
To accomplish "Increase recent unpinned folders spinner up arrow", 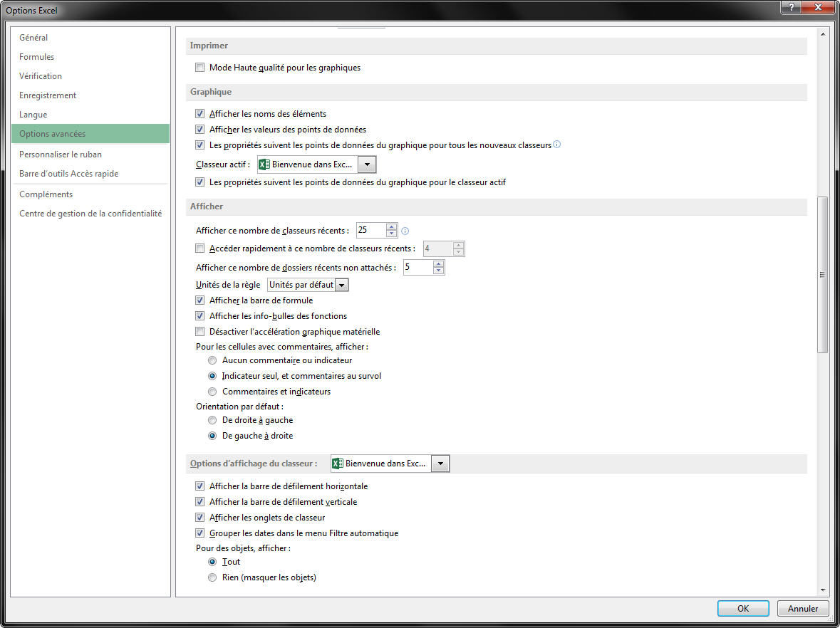I will click(x=439, y=264).
